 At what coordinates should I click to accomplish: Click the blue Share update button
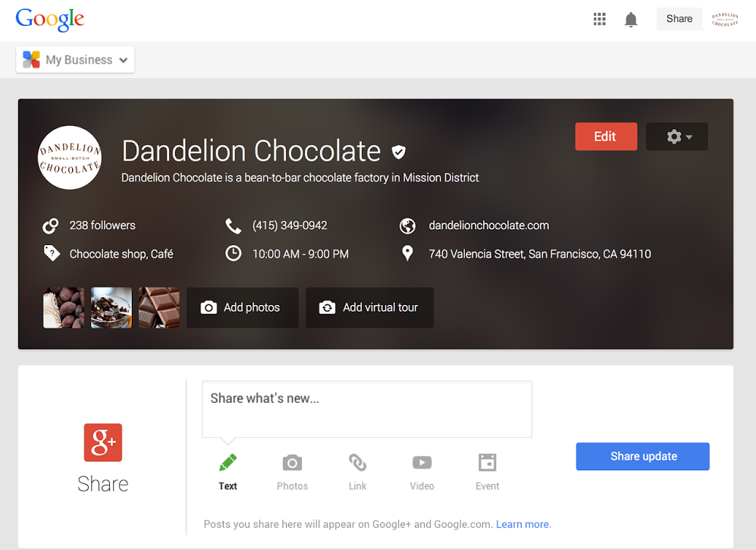tap(642, 457)
